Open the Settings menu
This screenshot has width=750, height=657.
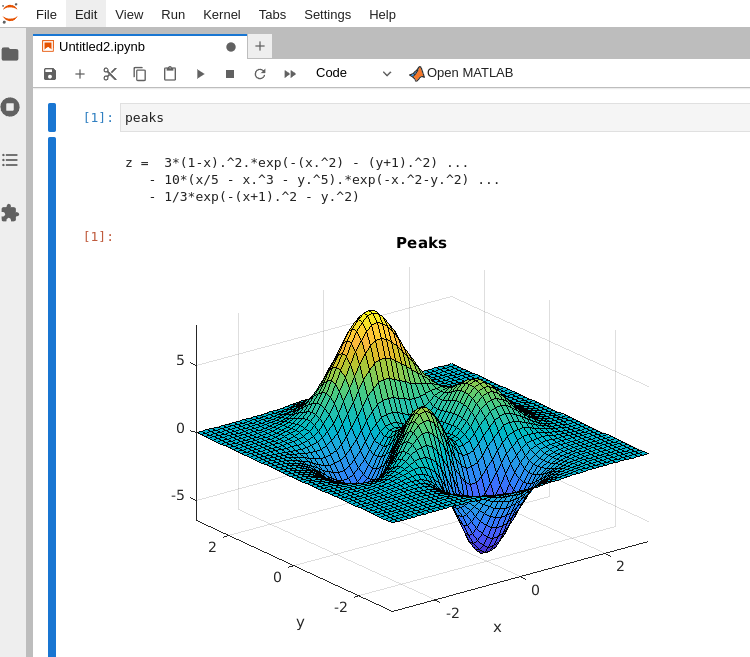(x=327, y=14)
